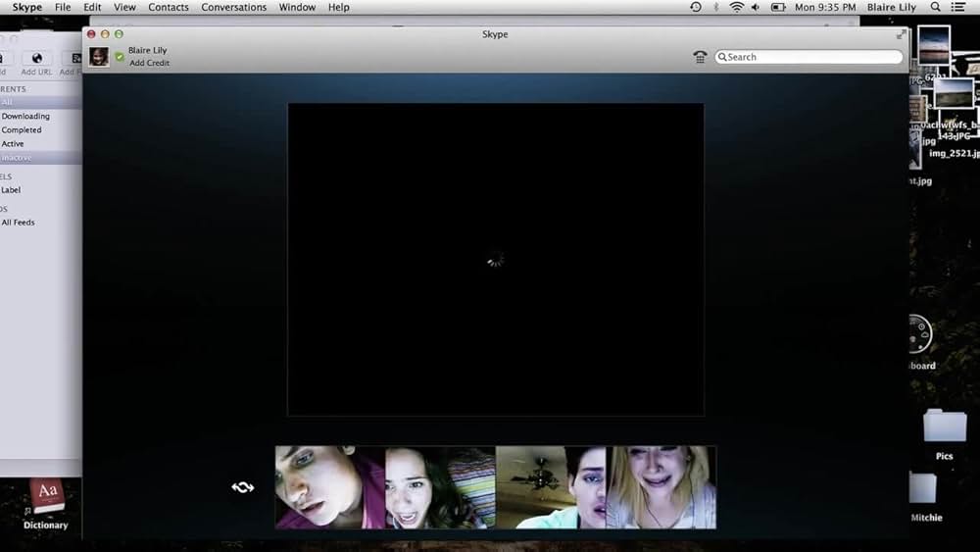
Task: Open the Skype dial pad phone icon
Action: click(x=700, y=57)
